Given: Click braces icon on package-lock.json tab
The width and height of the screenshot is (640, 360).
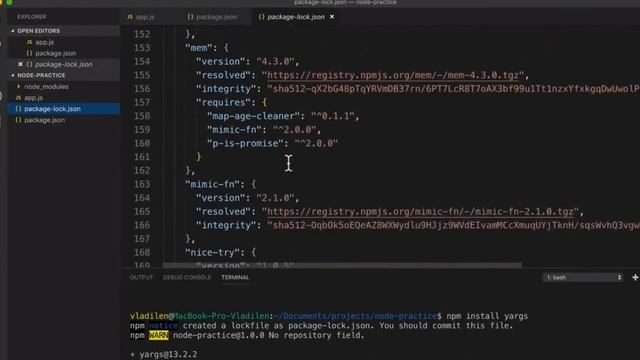Looking at the screenshot, I should pyautogui.click(x=262, y=17).
